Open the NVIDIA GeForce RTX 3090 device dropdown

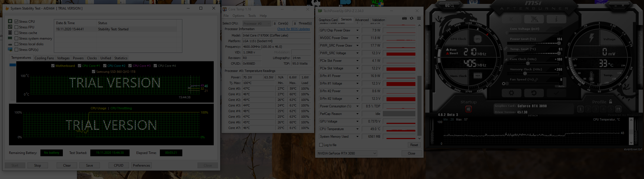[x=347, y=153]
